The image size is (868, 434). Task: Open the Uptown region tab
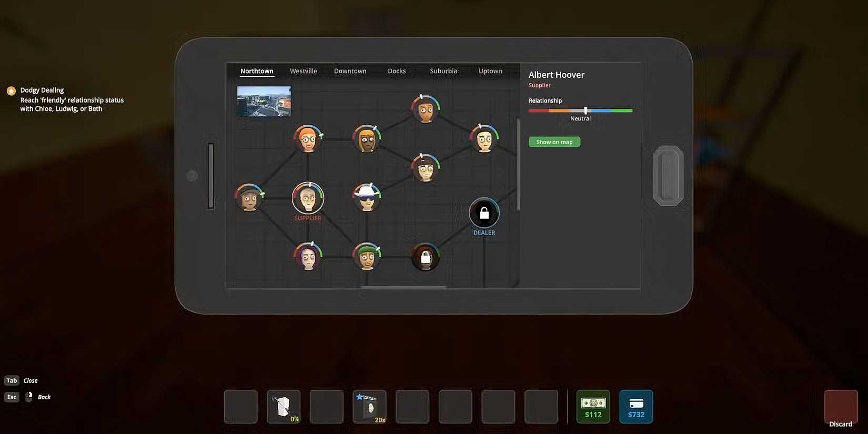click(x=490, y=71)
